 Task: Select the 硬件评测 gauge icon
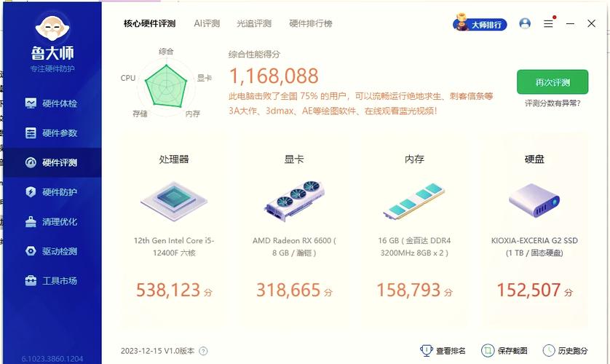click(x=31, y=162)
